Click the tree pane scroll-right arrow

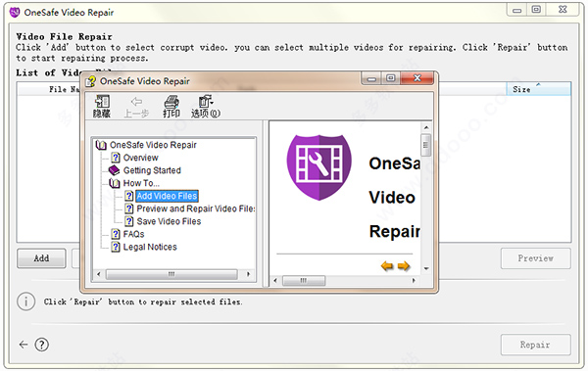248,274
